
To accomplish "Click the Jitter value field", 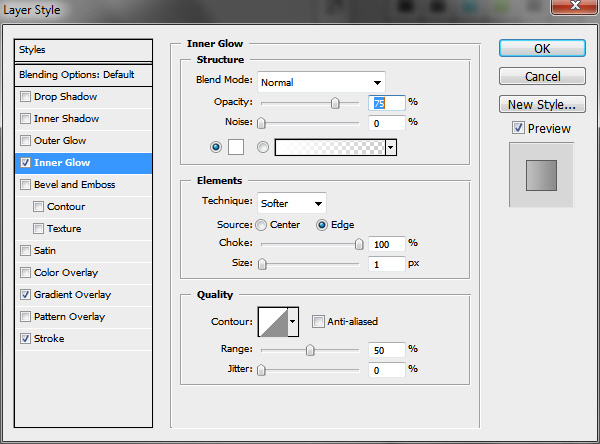I will (x=386, y=370).
